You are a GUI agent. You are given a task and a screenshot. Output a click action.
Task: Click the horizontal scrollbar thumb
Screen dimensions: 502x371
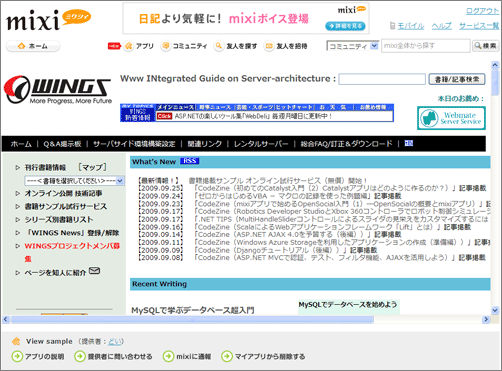point(192,320)
